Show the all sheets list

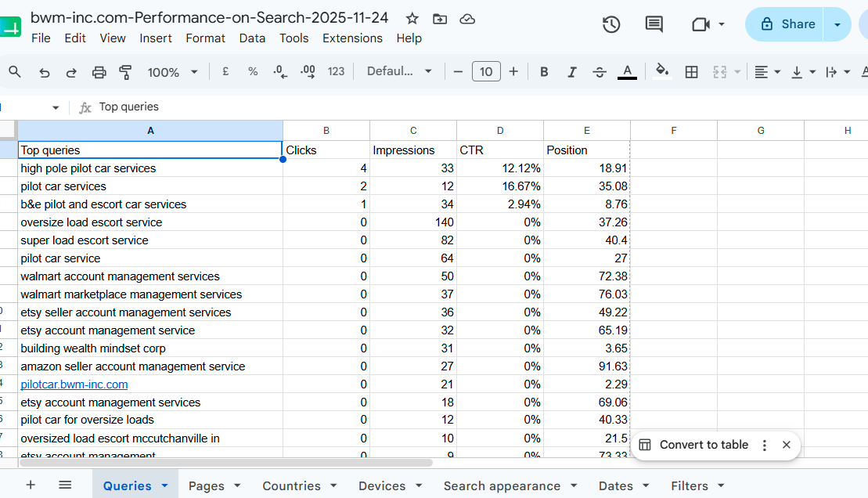[x=65, y=485]
